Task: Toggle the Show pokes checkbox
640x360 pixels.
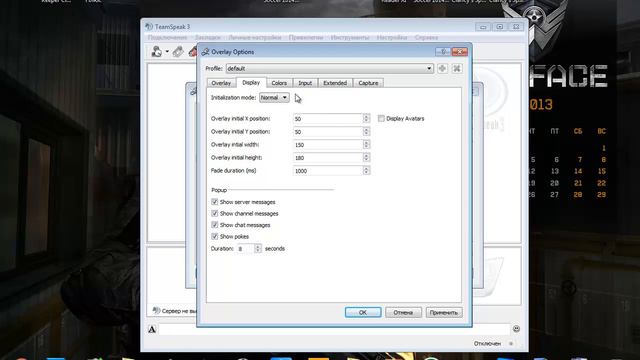Action: (215, 236)
